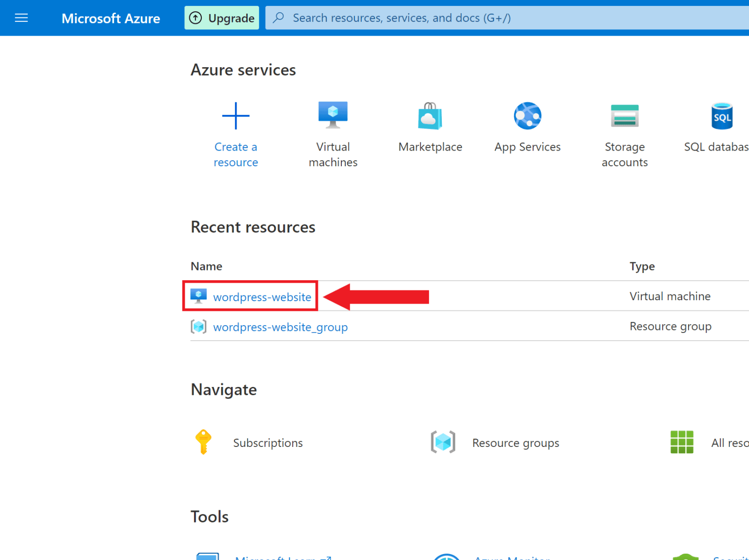Open Create a resource link text
This screenshot has height=560, width=749.
(x=236, y=154)
